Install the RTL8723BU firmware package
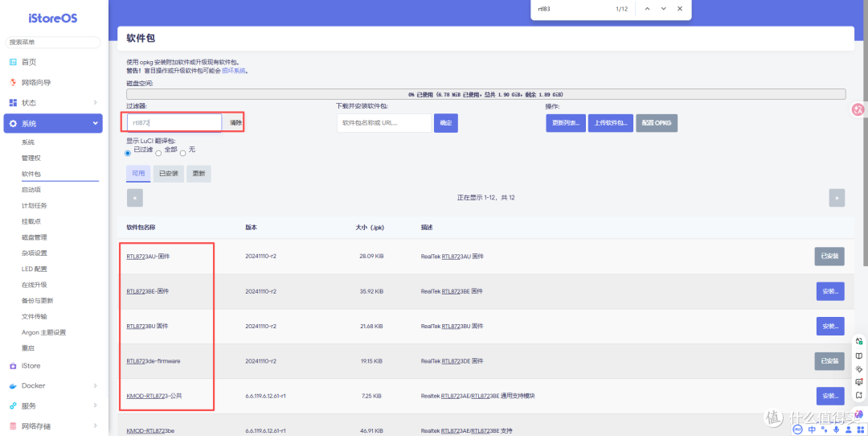The height and width of the screenshot is (436, 868). click(829, 327)
